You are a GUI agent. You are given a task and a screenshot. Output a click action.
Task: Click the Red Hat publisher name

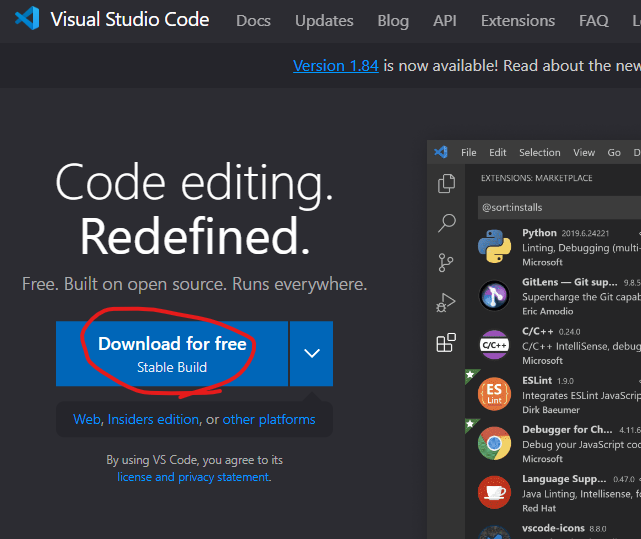click(x=539, y=508)
